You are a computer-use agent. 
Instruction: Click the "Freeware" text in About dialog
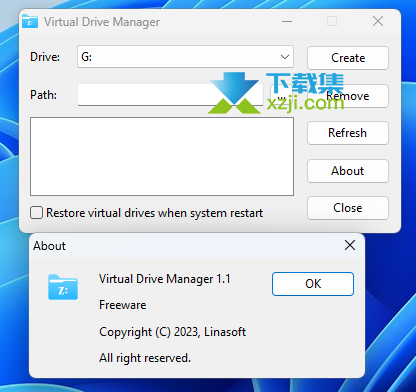(123, 305)
